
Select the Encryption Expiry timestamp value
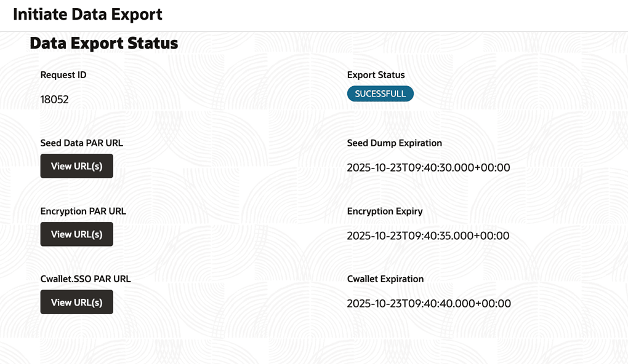coord(428,235)
